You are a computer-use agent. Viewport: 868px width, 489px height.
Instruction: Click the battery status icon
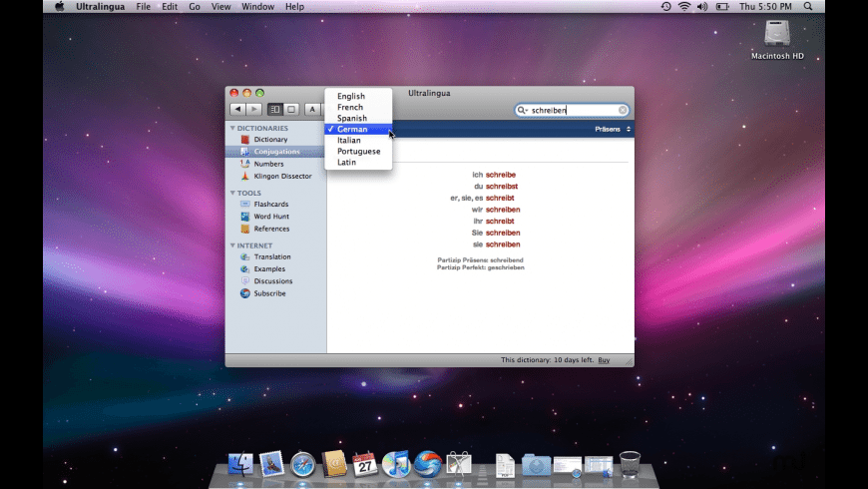pos(722,7)
